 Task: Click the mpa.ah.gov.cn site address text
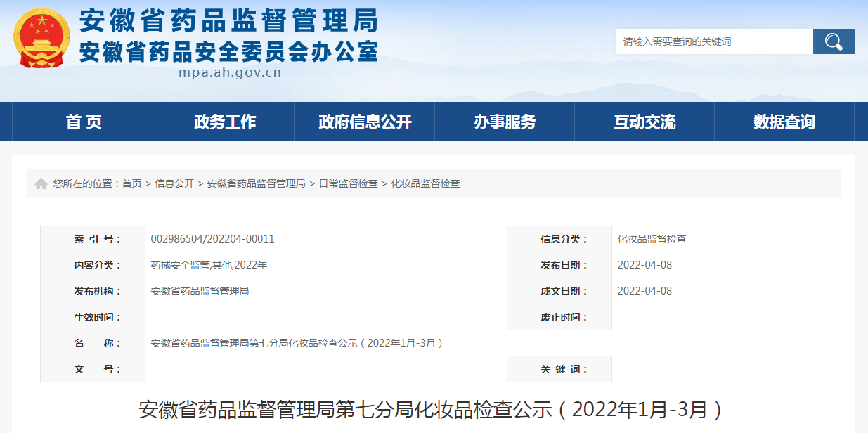tap(230, 72)
